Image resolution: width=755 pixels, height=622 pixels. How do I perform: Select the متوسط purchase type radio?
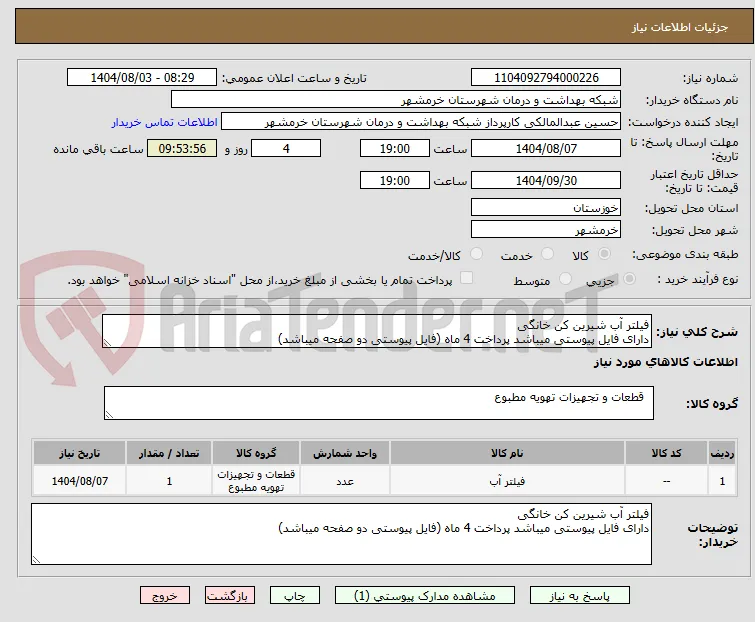(x=565, y=279)
